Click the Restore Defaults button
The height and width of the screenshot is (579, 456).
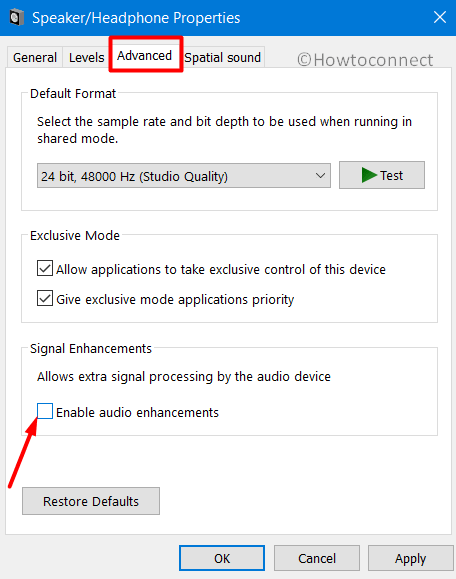click(x=91, y=501)
